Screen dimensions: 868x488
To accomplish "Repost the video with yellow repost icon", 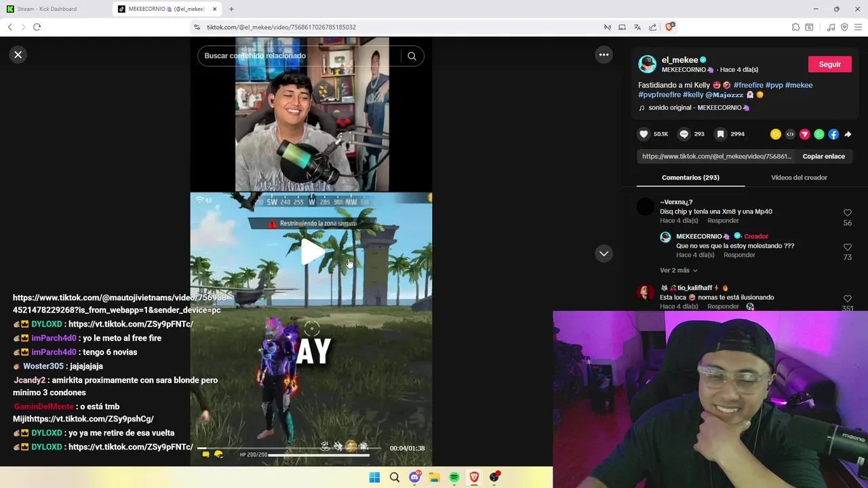I will click(776, 134).
